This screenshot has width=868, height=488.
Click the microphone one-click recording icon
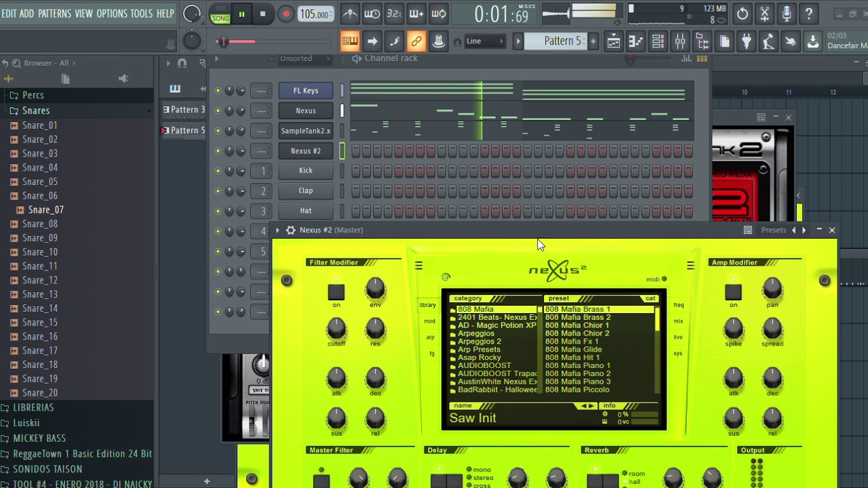(x=787, y=14)
